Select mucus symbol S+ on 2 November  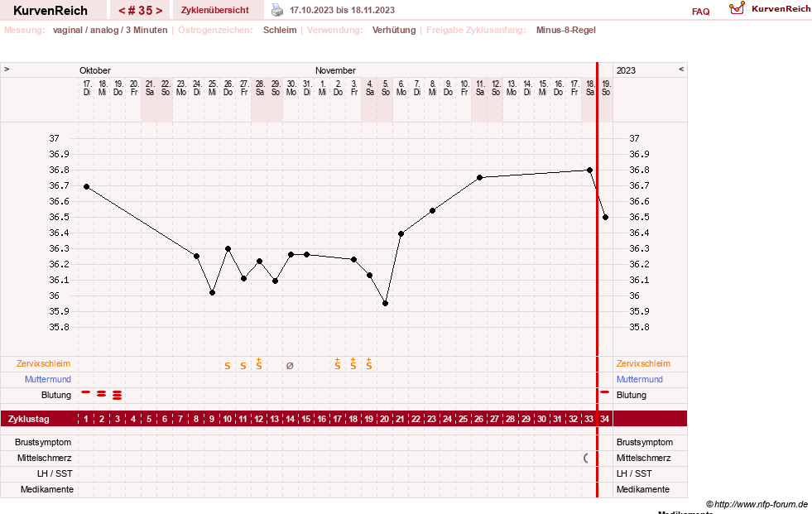click(337, 364)
